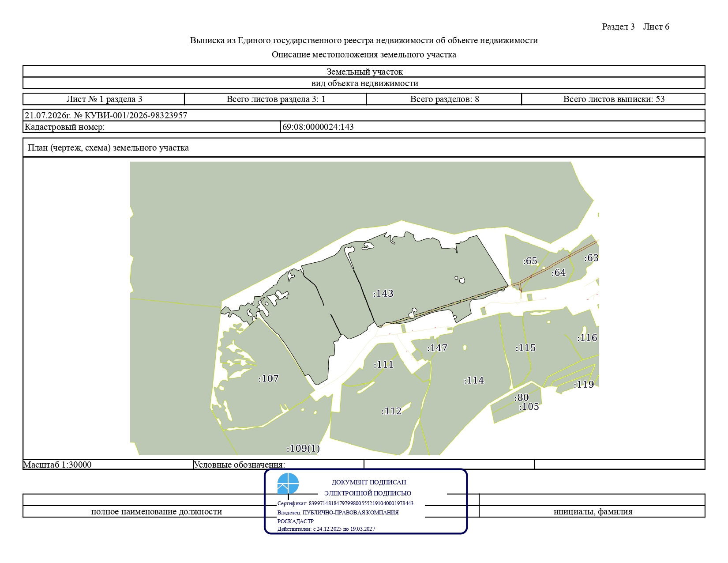Select parcel label :63
The height and width of the screenshot is (563, 728).
[591, 258]
